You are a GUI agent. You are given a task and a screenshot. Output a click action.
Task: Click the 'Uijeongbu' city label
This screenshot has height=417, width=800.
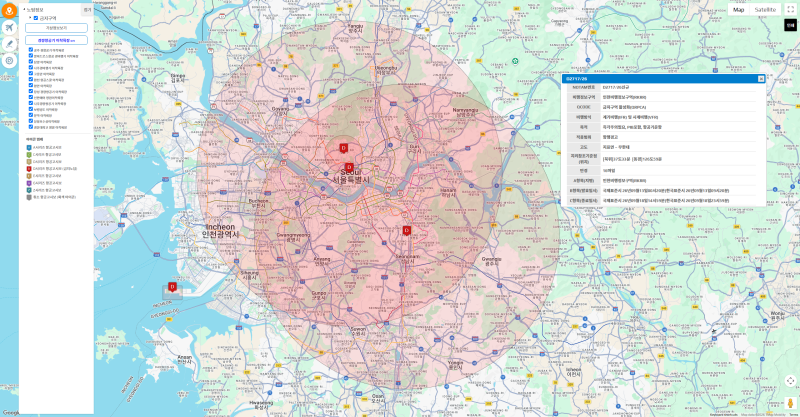pos(386,68)
